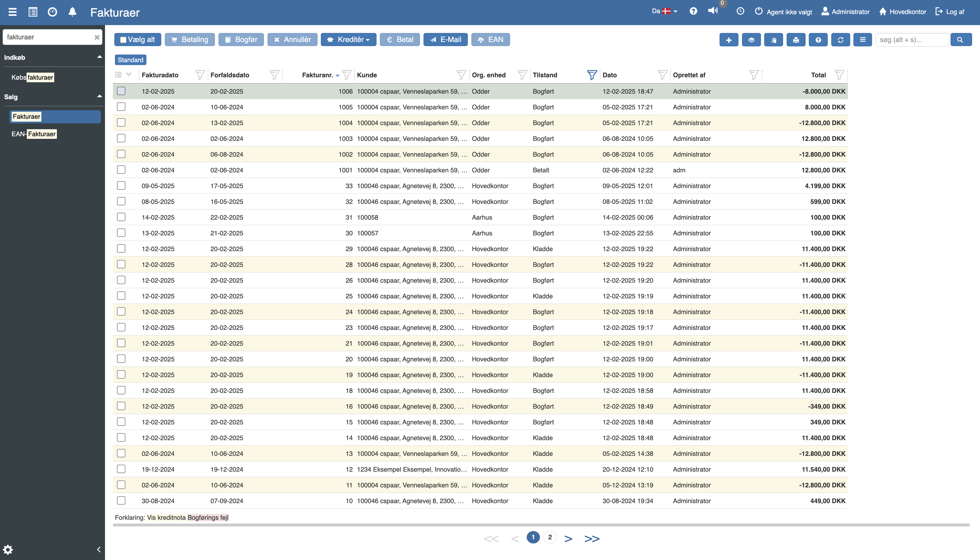Open Købsfakturaer in sidebar menu

pos(32,77)
